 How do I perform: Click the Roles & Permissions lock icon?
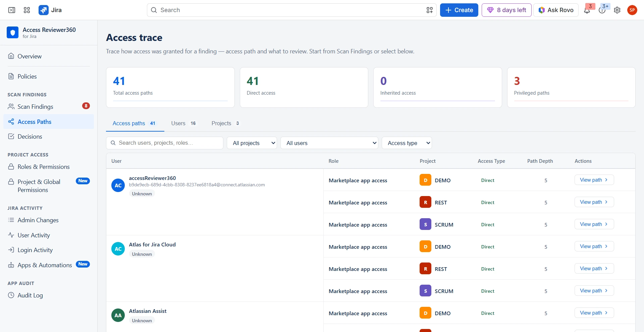tap(11, 167)
